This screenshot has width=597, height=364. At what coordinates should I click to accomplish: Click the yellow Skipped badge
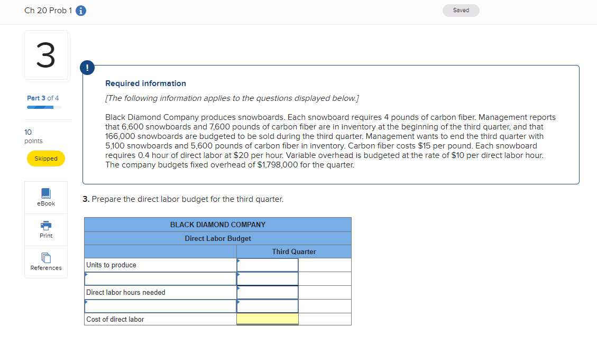coord(45,158)
